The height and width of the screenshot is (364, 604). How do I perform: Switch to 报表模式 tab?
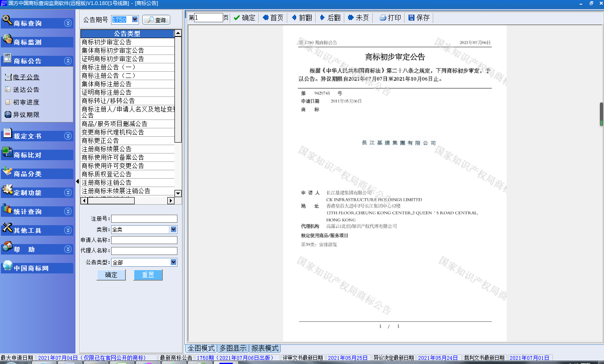(x=265, y=348)
